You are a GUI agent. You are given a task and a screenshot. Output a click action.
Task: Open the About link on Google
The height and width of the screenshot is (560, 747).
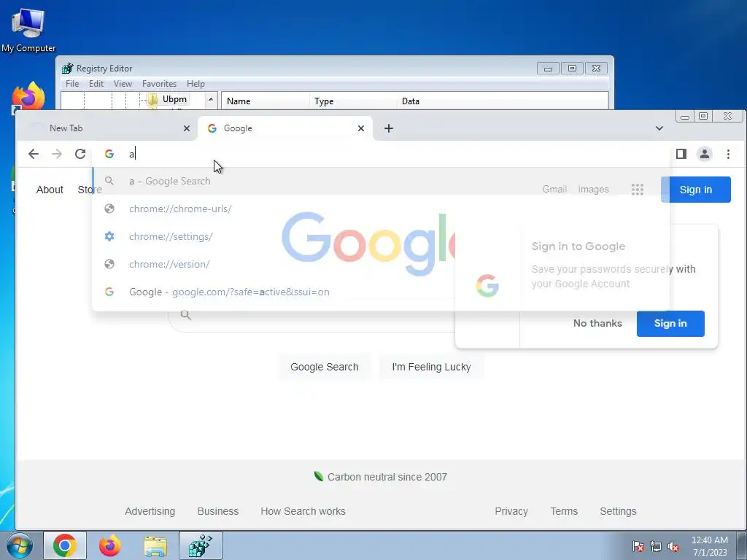coord(50,190)
